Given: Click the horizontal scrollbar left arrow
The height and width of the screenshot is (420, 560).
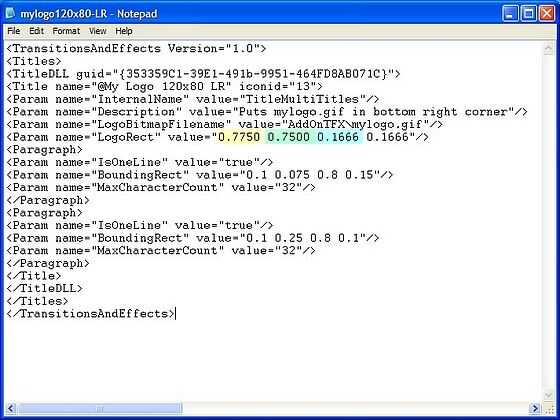Looking at the screenshot, I should (x=11, y=408).
